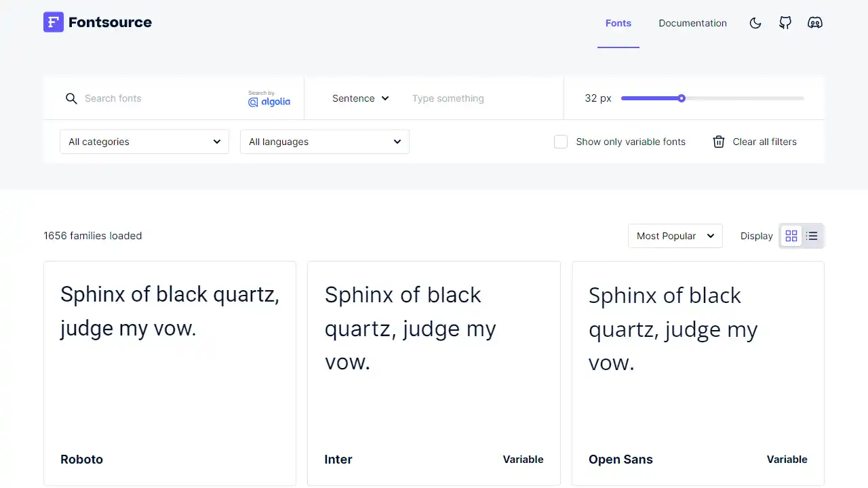Switch to grid display view
The width and height of the screenshot is (868, 488).
tap(791, 236)
